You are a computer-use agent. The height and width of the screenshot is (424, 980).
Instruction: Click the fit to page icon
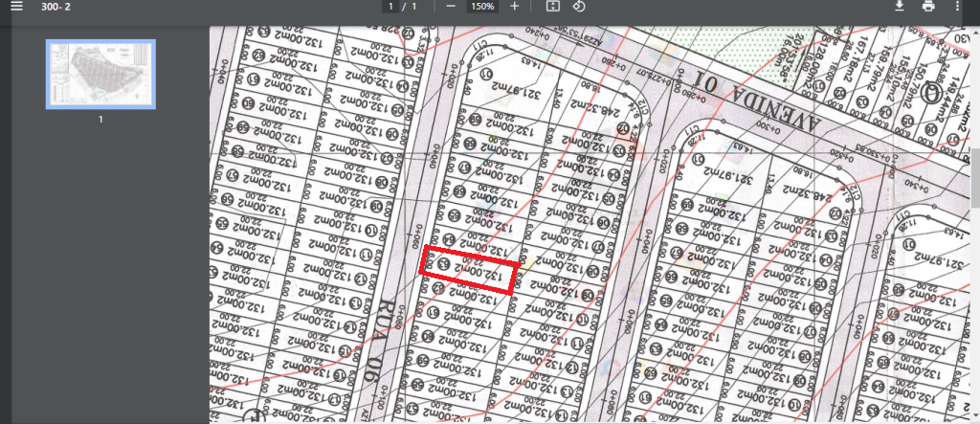(552, 7)
